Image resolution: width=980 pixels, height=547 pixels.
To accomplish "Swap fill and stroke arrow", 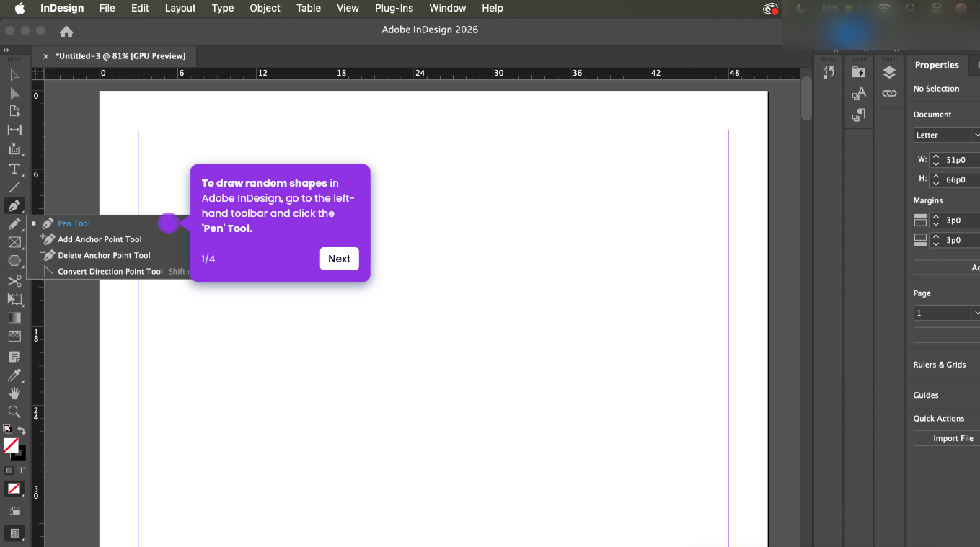I will tap(22, 430).
